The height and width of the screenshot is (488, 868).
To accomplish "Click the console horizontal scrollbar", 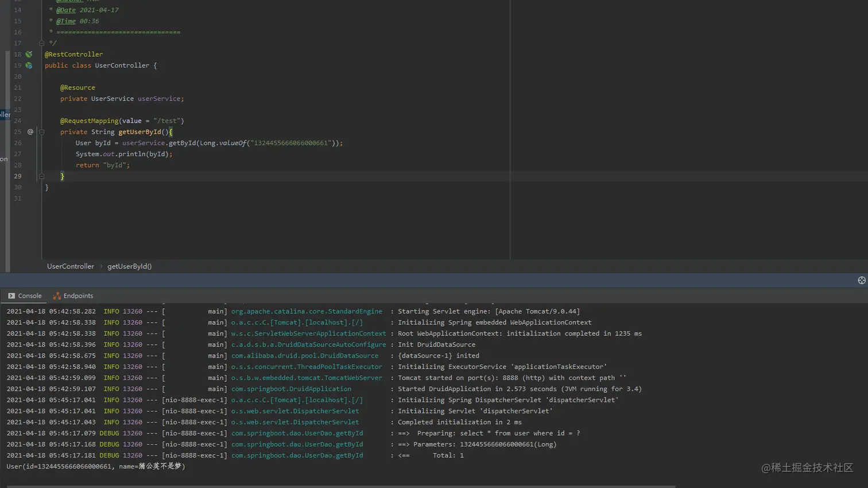I will coord(341,486).
